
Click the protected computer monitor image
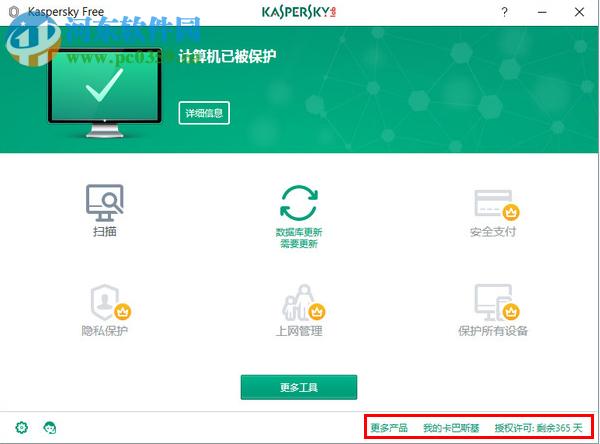coord(104,93)
